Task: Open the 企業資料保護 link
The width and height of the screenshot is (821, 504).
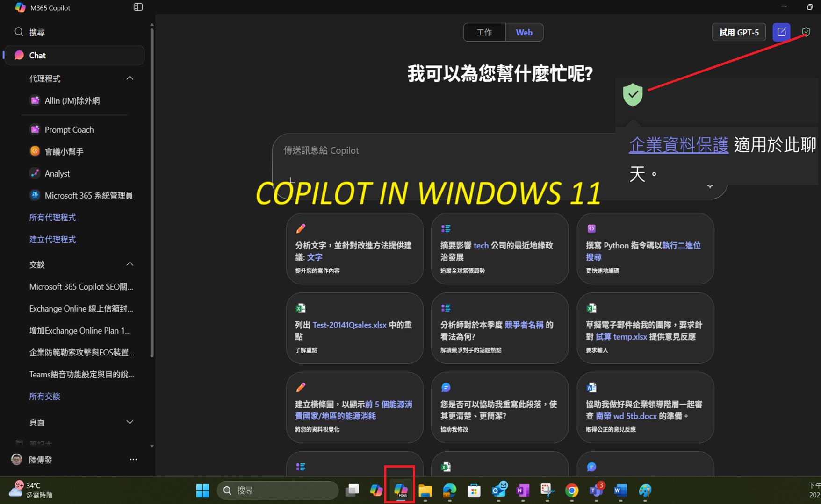Action: coord(678,145)
